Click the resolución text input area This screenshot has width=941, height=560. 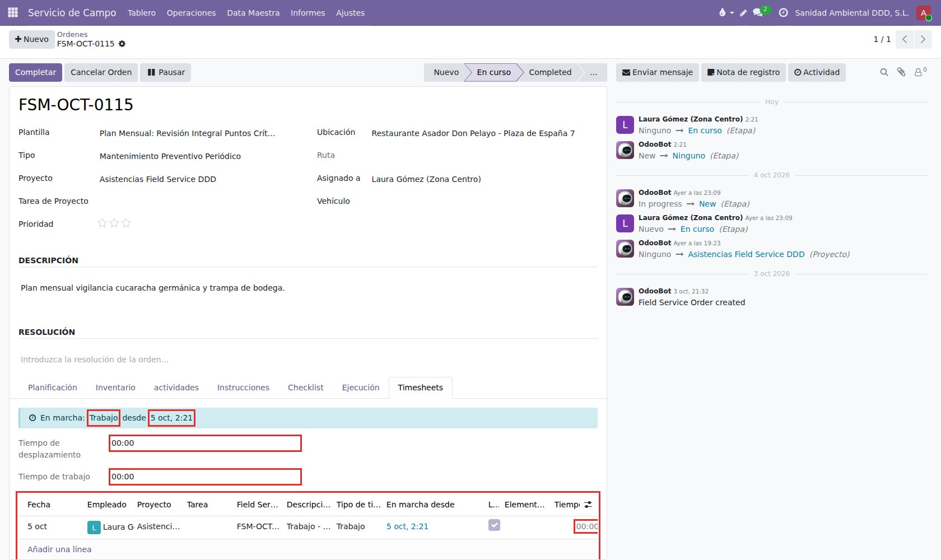[308, 360]
